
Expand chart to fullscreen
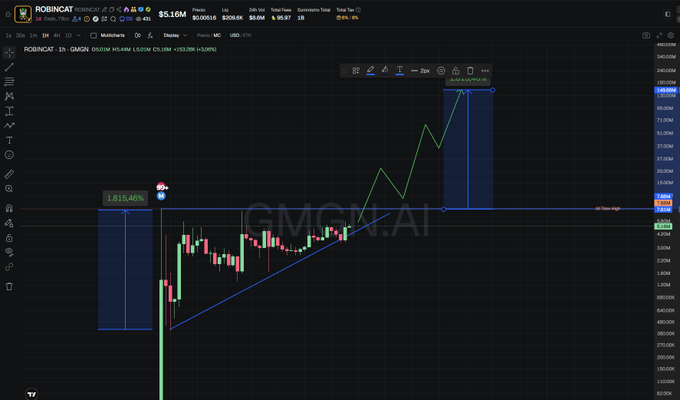(x=659, y=36)
